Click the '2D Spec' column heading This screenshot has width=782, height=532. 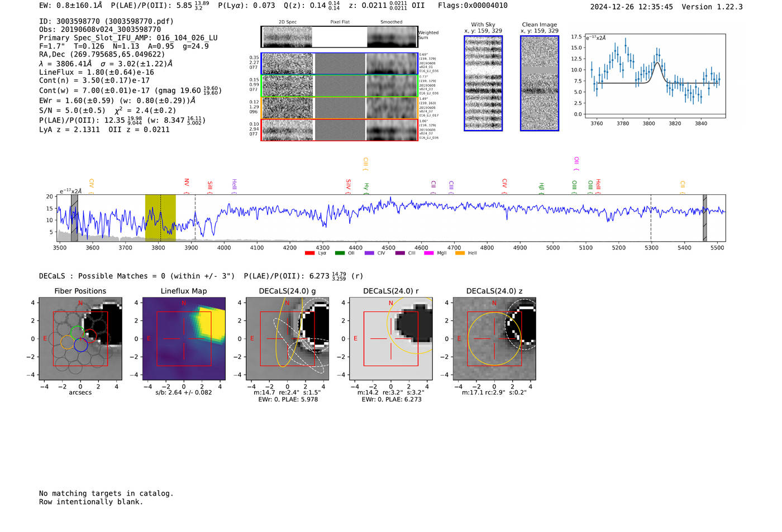coord(288,22)
